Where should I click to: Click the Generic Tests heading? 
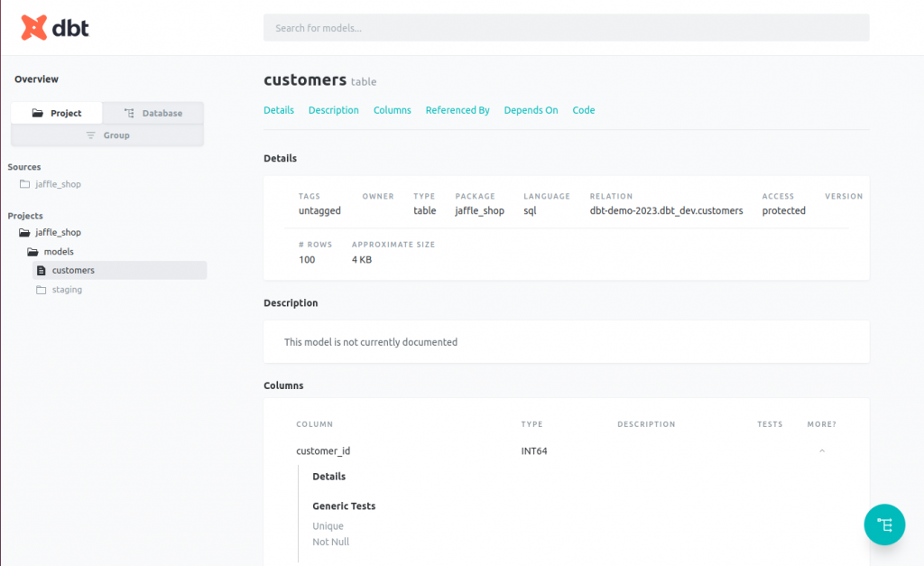click(x=344, y=506)
